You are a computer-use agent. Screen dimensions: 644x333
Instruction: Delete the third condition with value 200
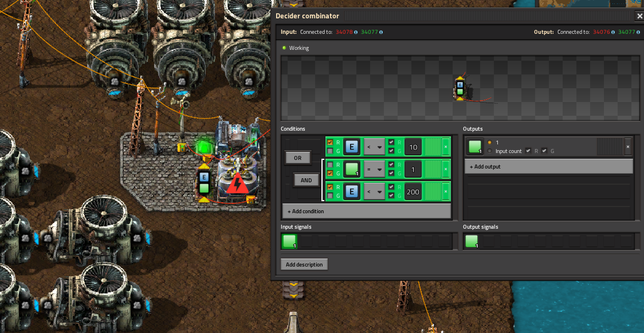446,191
